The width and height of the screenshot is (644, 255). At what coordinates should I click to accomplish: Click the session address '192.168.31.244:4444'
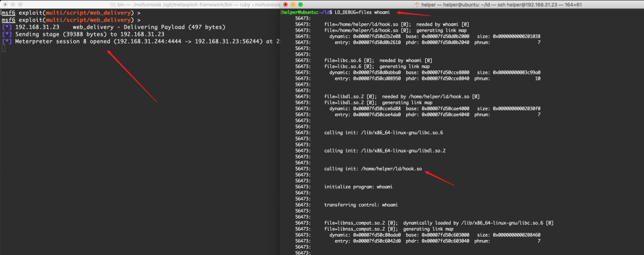coord(148,42)
